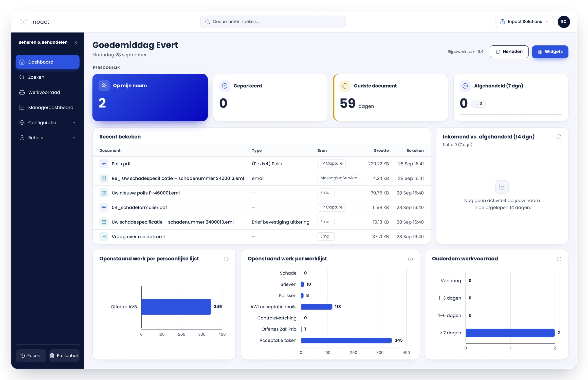Screen dimensions: 588x380
Task: Click the EC user avatar
Action: click(564, 22)
